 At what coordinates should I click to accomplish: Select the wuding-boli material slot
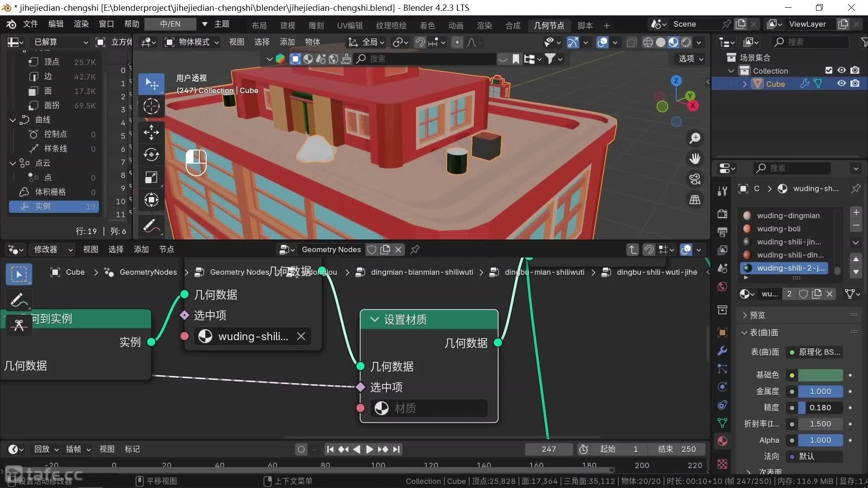(778, 229)
